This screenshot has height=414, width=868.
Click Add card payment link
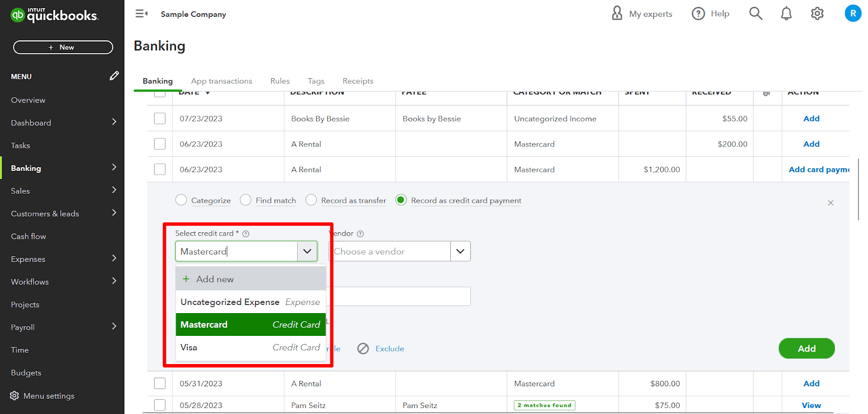pyautogui.click(x=819, y=169)
